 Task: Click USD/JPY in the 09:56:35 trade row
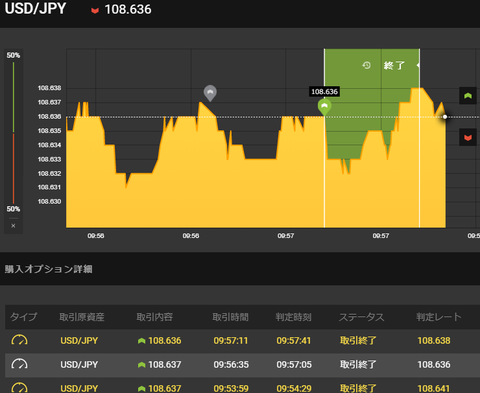click(x=79, y=365)
